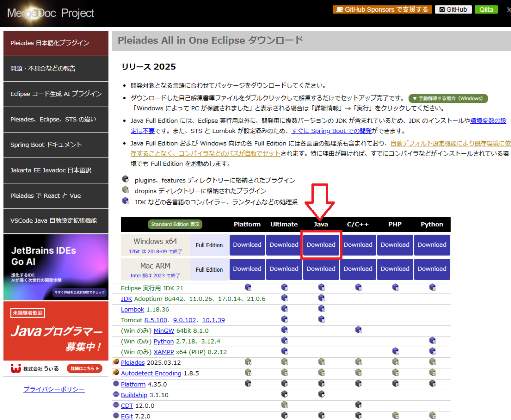Image resolution: width=511 pixels, height=420 pixels.
Task: Click XAMPP row PHP column icon
Action: pyautogui.click(x=395, y=351)
